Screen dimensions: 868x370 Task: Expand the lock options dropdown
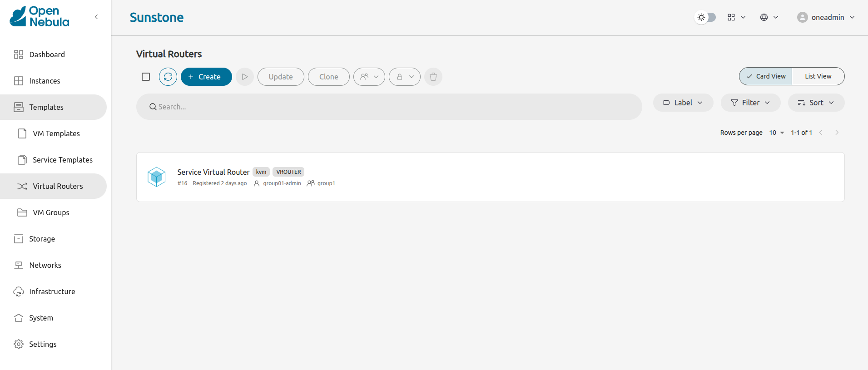coord(404,77)
